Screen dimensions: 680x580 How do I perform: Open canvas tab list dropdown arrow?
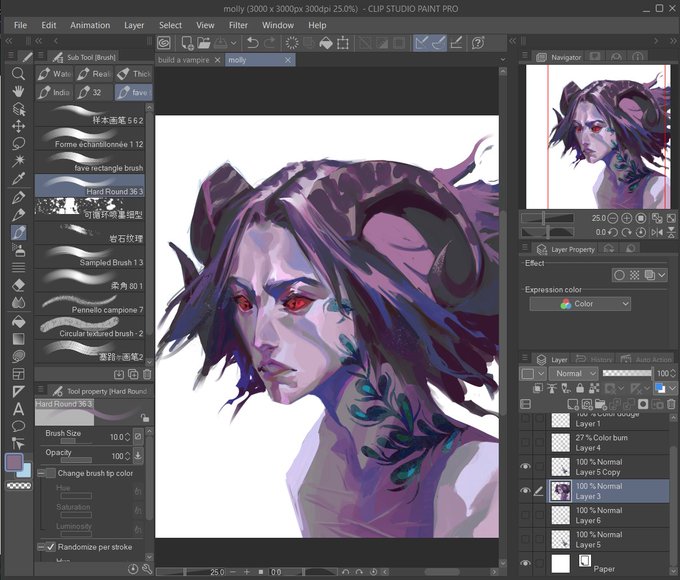(x=503, y=59)
